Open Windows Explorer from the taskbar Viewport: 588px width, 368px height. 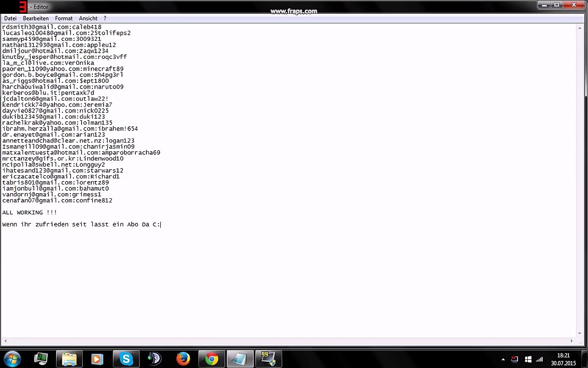pos(69,359)
